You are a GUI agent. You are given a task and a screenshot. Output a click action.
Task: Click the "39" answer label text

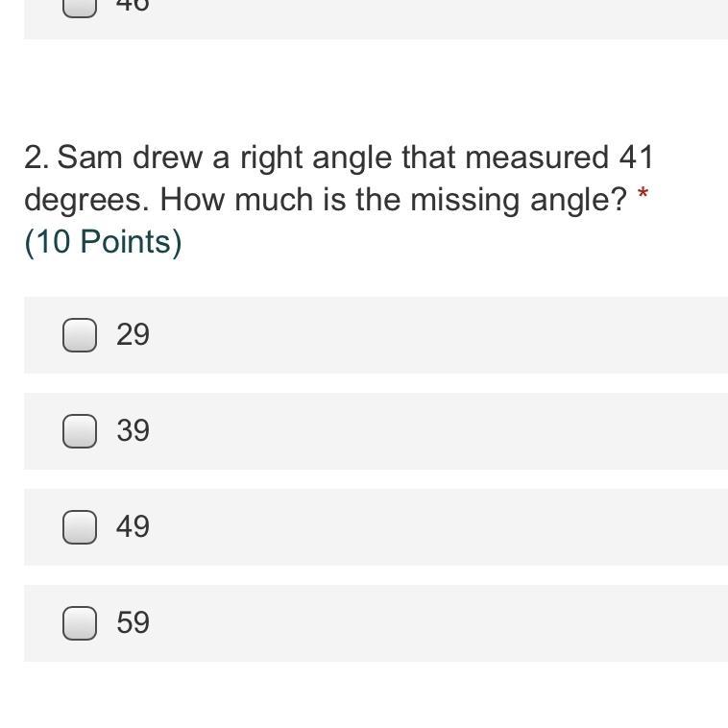coord(133,431)
